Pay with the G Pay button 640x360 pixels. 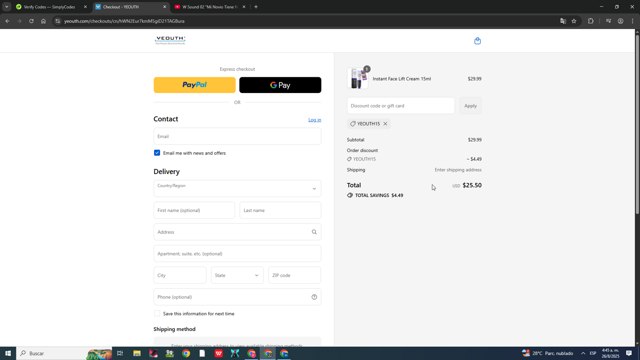[280, 85]
